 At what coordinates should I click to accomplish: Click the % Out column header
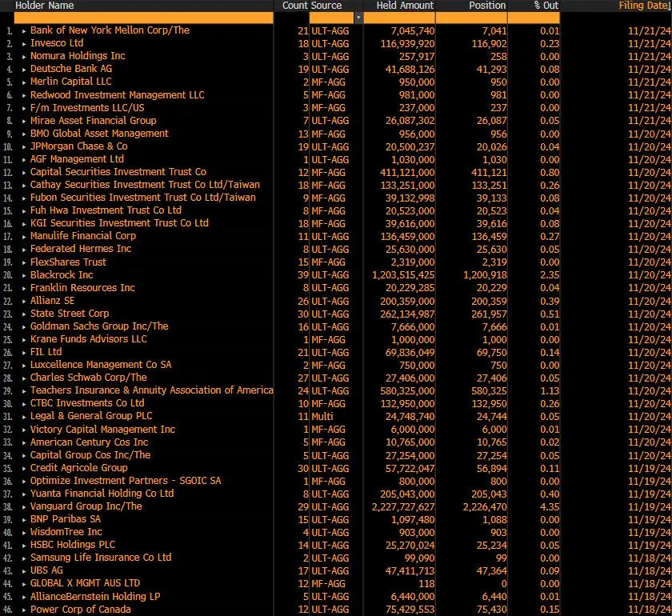[x=546, y=6]
